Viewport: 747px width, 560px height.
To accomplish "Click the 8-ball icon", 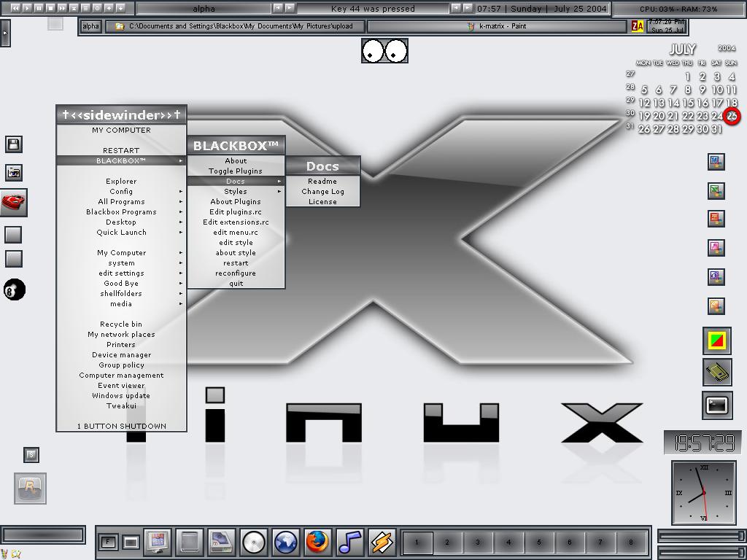I will (x=15, y=289).
